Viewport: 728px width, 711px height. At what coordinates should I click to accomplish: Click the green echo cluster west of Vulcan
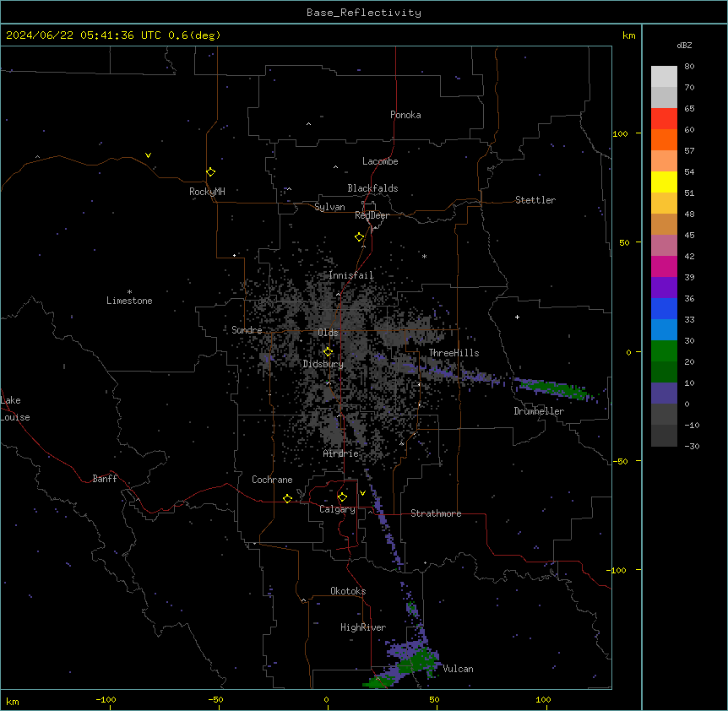[x=418, y=661]
